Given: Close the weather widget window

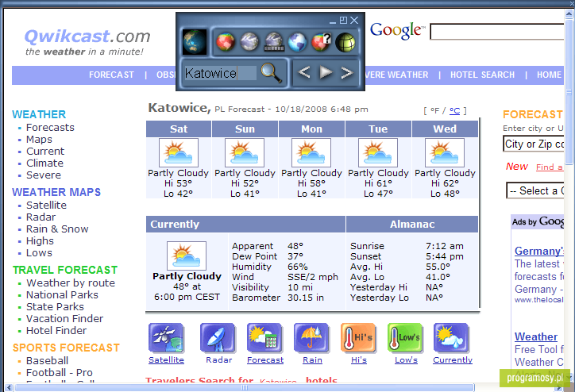Looking at the screenshot, I should [354, 20].
